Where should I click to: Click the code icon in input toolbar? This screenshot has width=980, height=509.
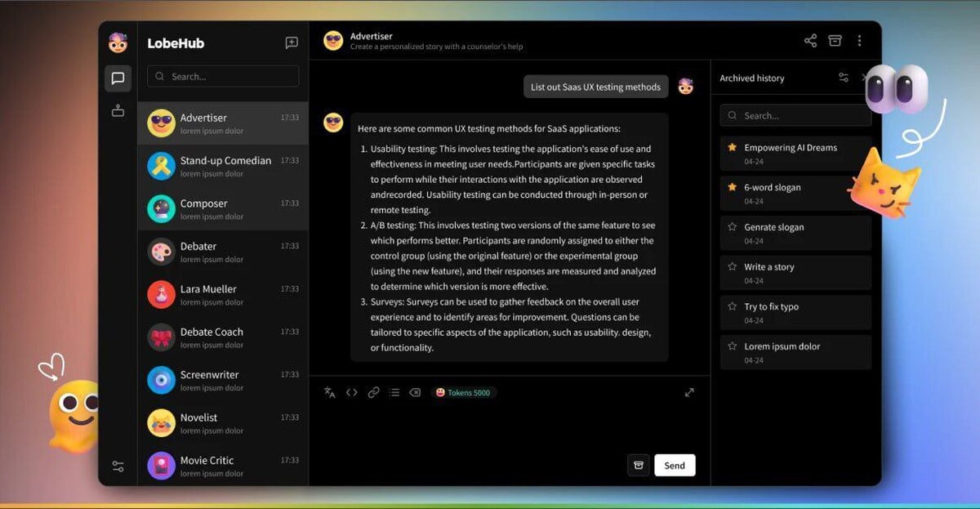point(352,392)
